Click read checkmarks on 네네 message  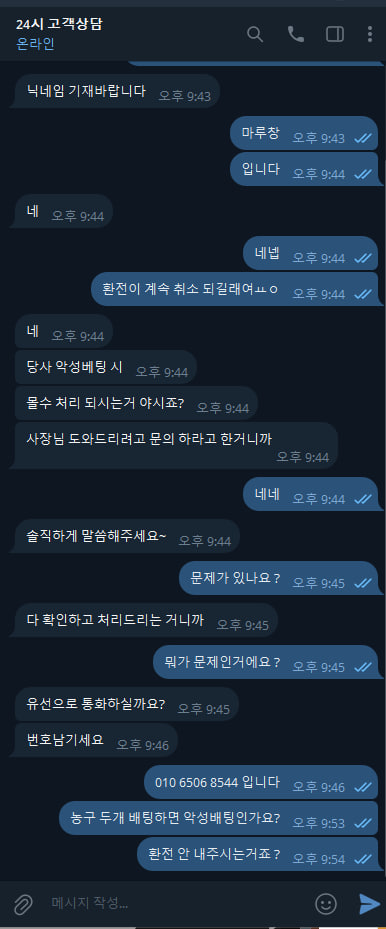(362, 499)
